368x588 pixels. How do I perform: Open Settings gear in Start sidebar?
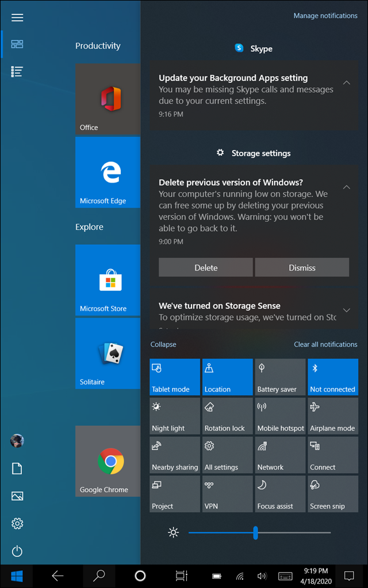point(17,524)
